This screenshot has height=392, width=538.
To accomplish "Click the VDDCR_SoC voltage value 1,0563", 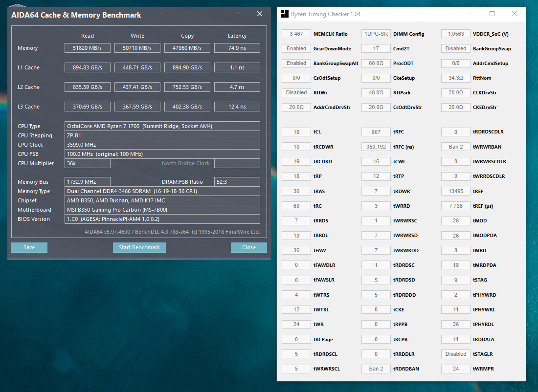I will point(456,34).
